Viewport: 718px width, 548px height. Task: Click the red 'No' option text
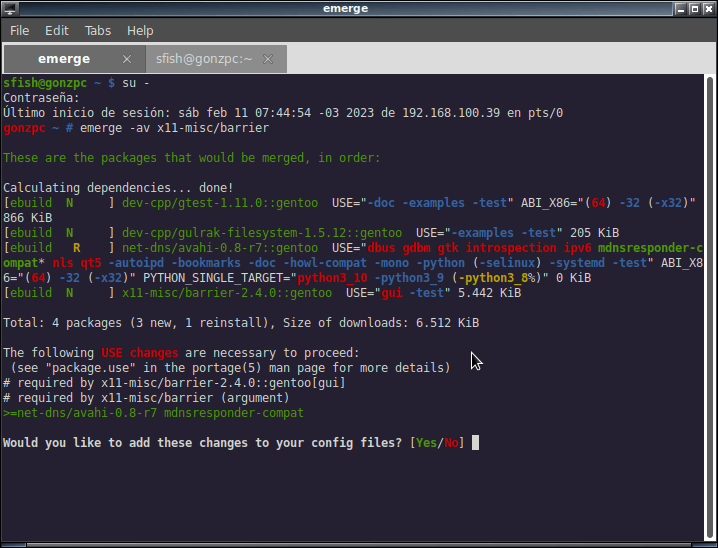(451, 443)
